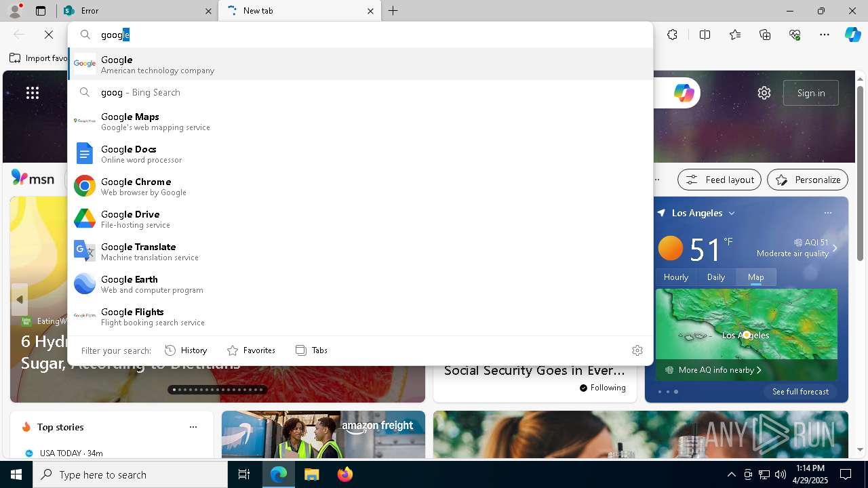Select Google Flights suggestion
The image size is (868, 488).
pyautogui.click(x=360, y=317)
